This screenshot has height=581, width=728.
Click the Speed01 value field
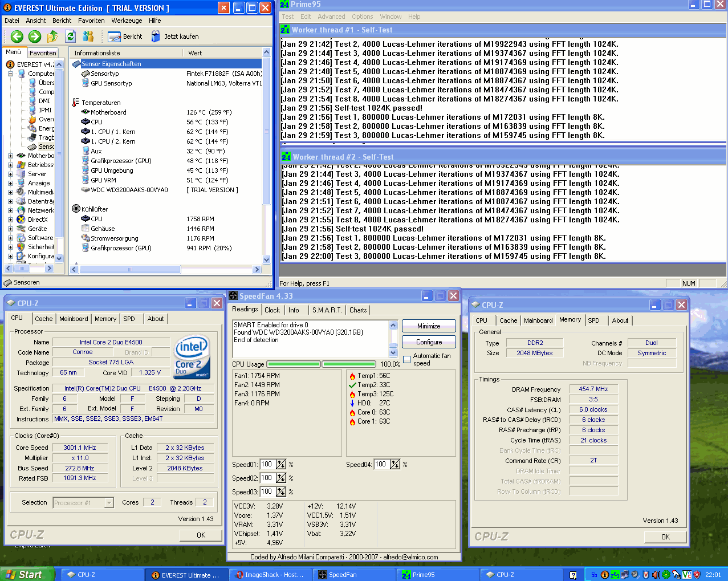tap(267, 464)
